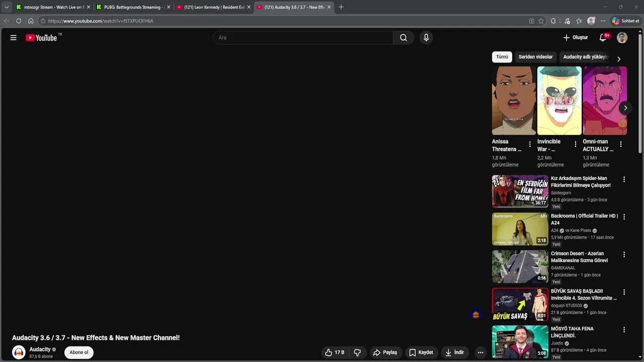
Task: Open the Omni-man ACTUALLY short thumbnail
Action: coord(605,101)
